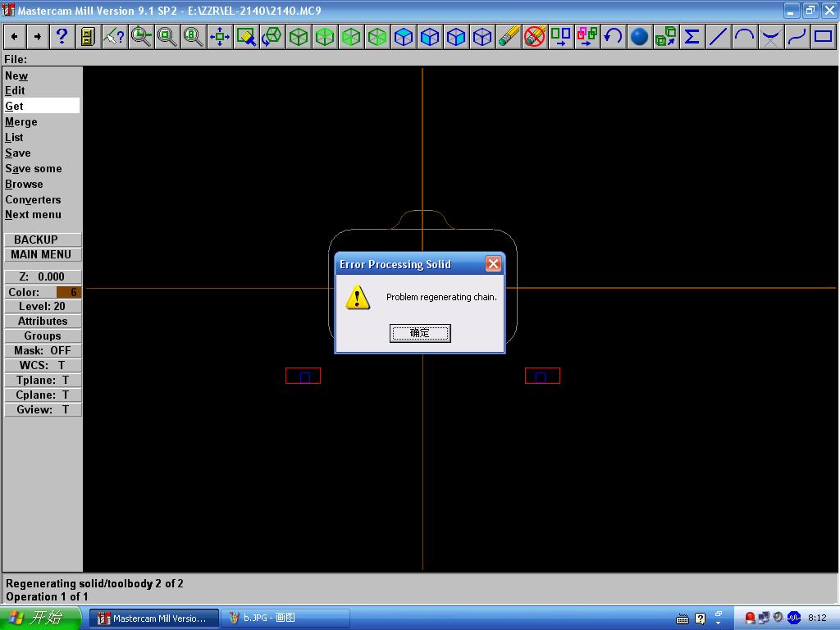The image size is (840, 630).
Task: Click the Unzoom 0.8 magnifier icon
Action: pos(193,37)
